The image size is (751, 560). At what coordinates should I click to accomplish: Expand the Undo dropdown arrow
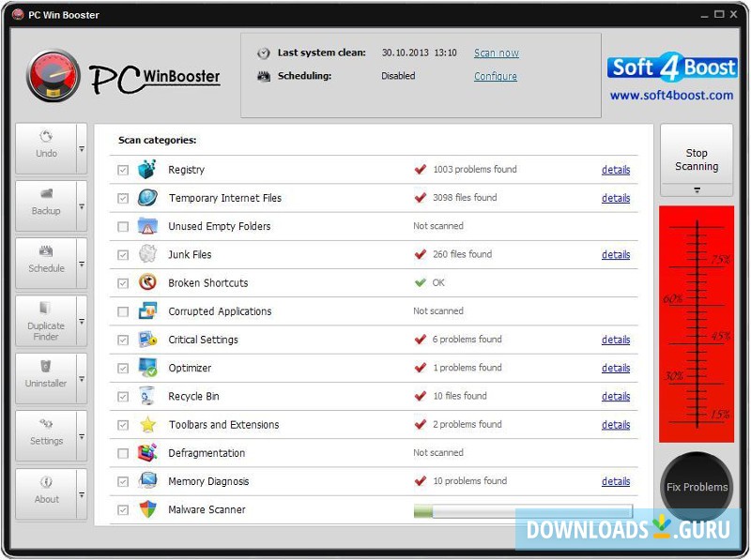click(82, 149)
